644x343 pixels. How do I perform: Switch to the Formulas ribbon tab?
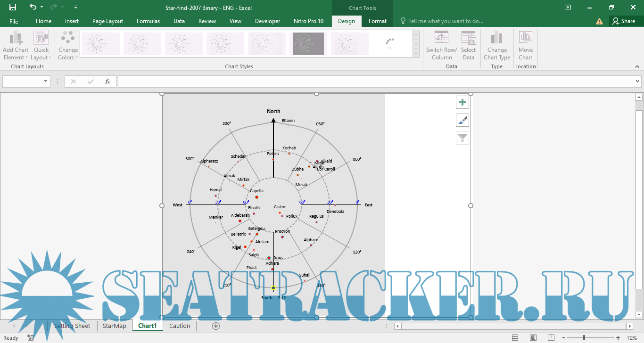click(148, 21)
